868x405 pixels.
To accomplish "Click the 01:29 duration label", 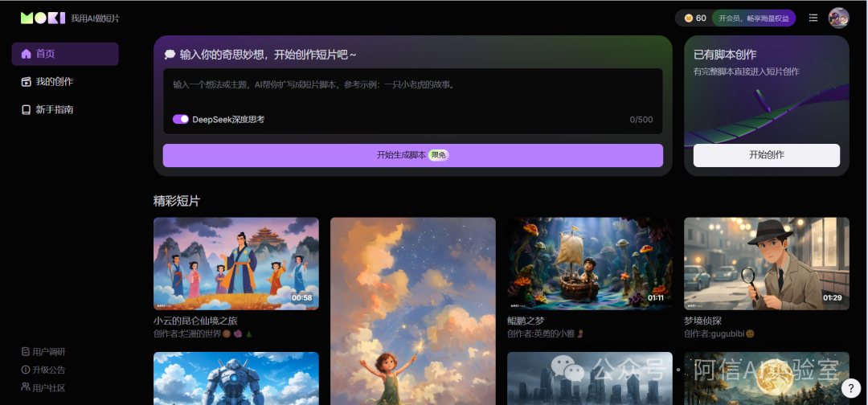I will coord(832,297).
